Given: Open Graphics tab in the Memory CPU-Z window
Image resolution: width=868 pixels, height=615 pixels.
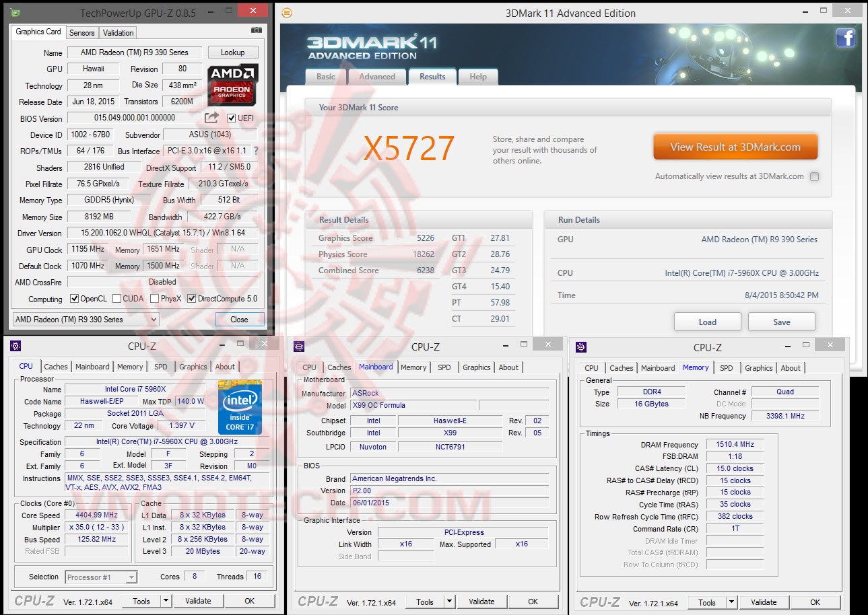Looking at the screenshot, I should point(759,368).
